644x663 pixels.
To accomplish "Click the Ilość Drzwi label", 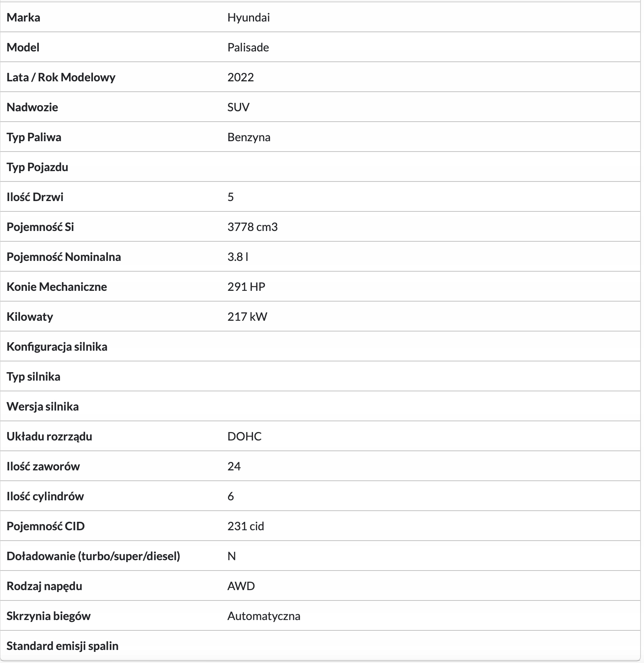I will [x=35, y=197].
